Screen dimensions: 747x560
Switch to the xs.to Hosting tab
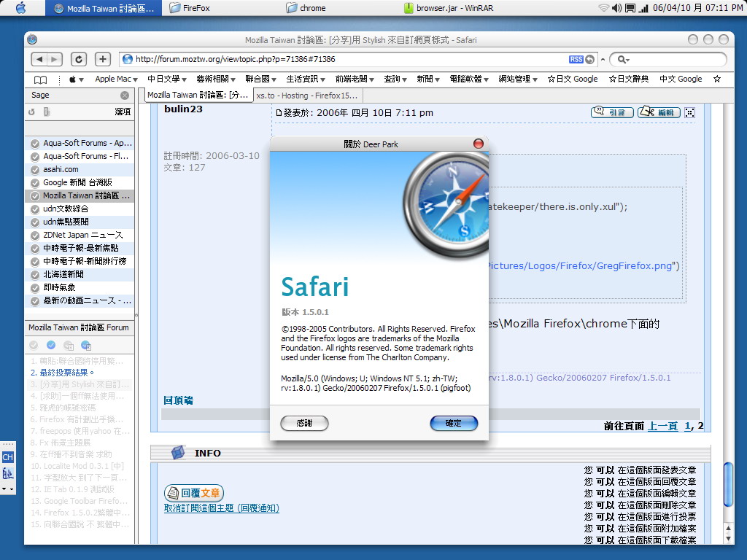click(x=307, y=96)
